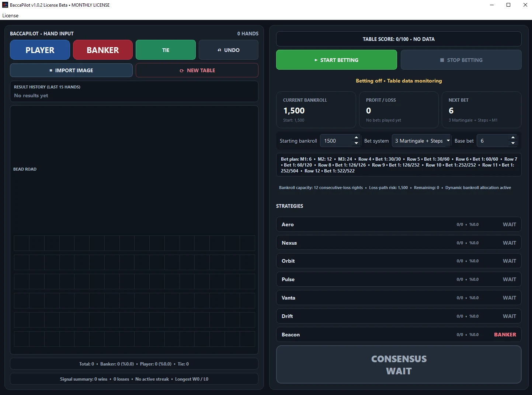
Task: Click the Bet plan description text
Action: 399,165
